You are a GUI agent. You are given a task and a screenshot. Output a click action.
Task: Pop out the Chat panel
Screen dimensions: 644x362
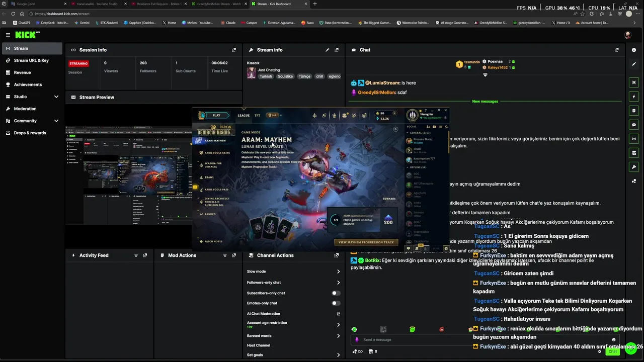[617, 50]
